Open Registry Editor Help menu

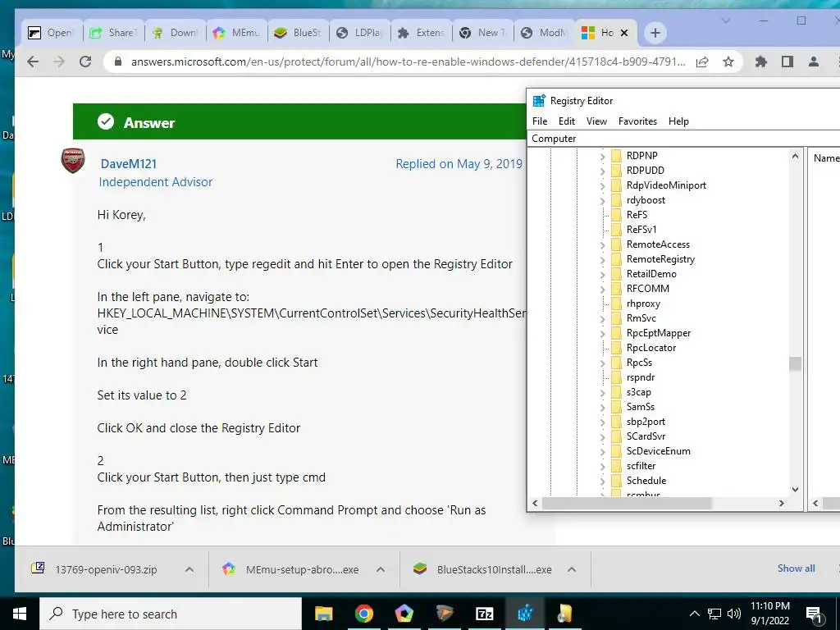pos(678,121)
